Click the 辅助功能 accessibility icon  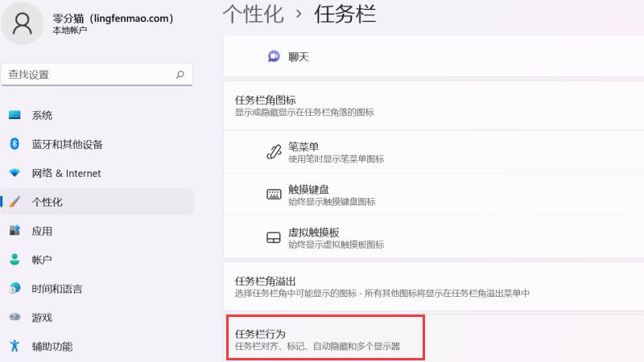click(x=14, y=347)
